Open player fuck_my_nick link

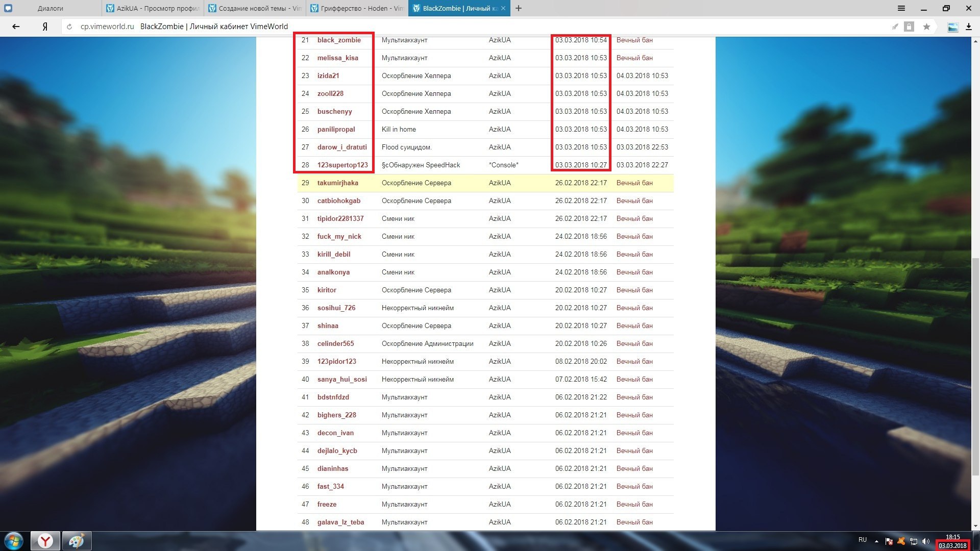[x=339, y=236]
